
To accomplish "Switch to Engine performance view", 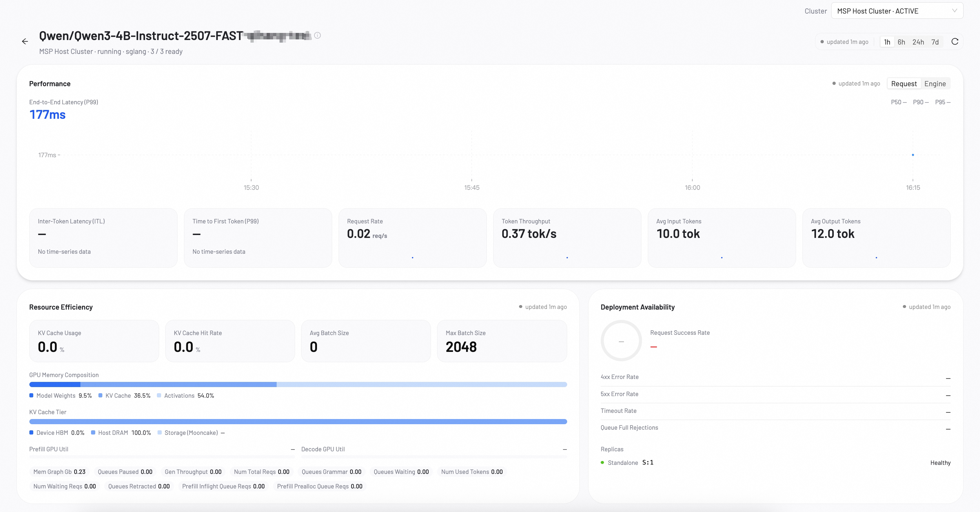I will click(935, 84).
